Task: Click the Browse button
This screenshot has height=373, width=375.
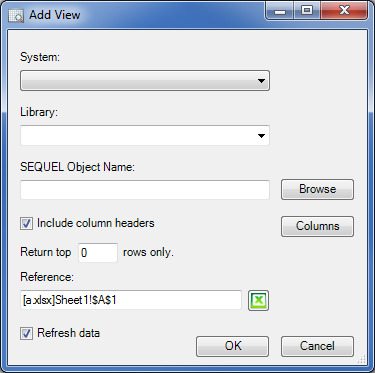Action: (x=317, y=189)
